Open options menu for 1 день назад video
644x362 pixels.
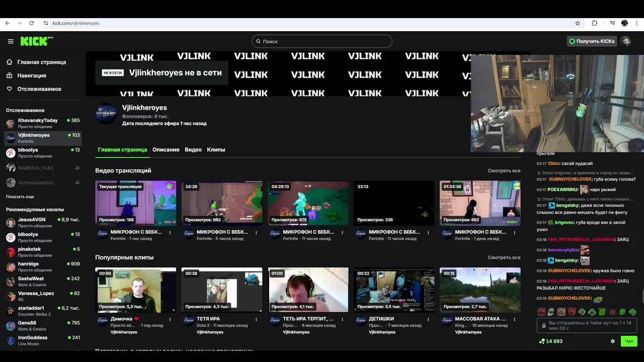[514, 233]
